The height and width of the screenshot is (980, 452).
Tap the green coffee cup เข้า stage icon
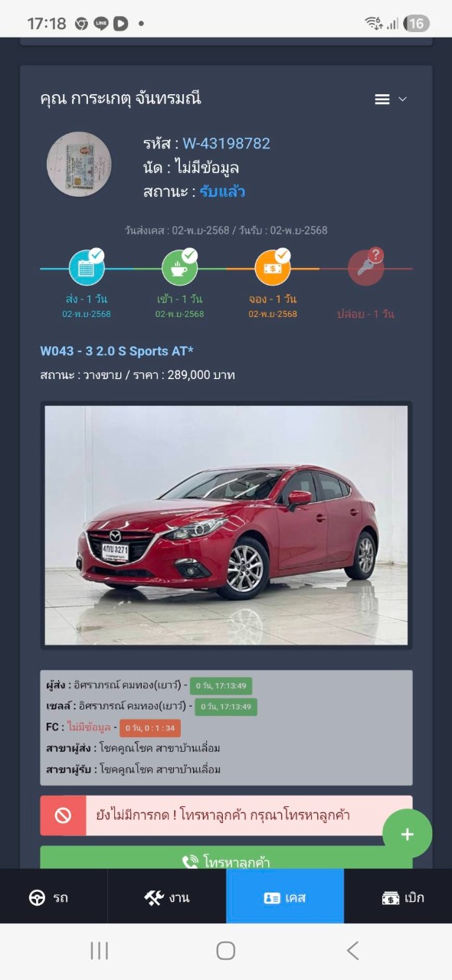180,268
